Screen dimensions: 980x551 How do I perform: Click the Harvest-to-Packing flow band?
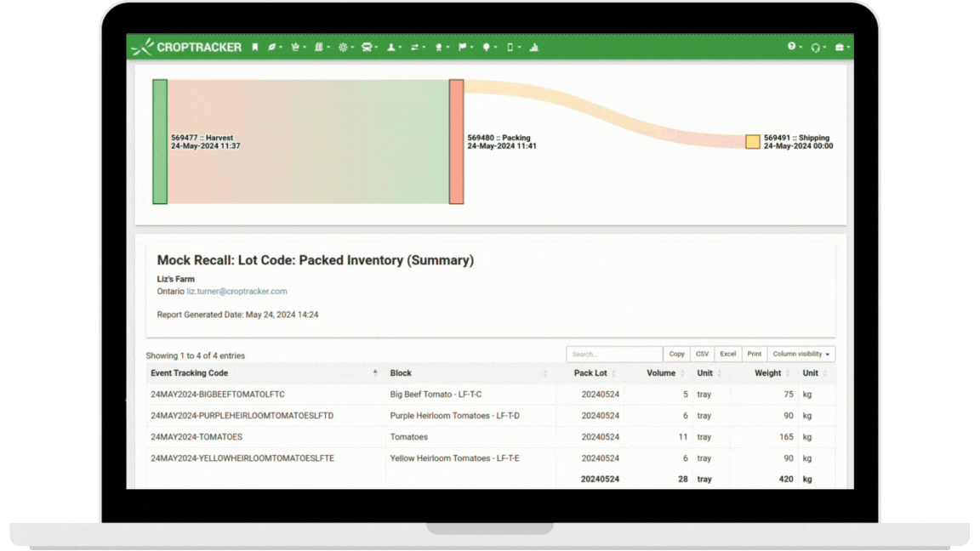click(x=308, y=141)
